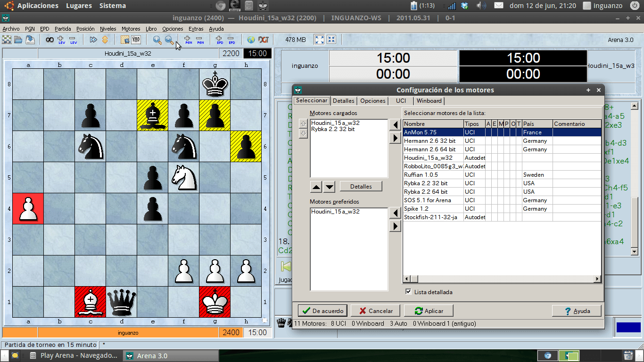Toggle the Lista detallada checkbox
The image size is (644, 362).
click(x=408, y=292)
